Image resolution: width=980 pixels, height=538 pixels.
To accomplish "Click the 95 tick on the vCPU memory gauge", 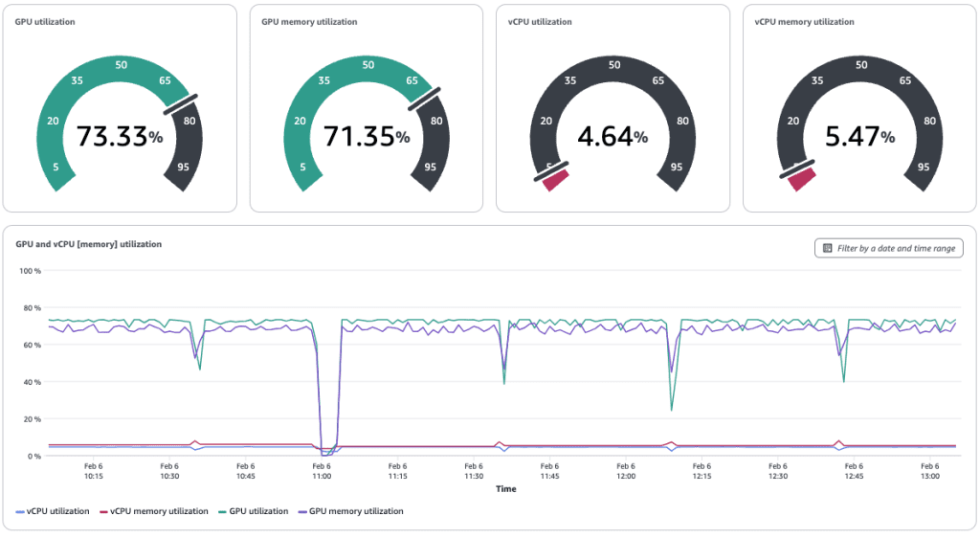I will pyautogui.click(x=924, y=167).
